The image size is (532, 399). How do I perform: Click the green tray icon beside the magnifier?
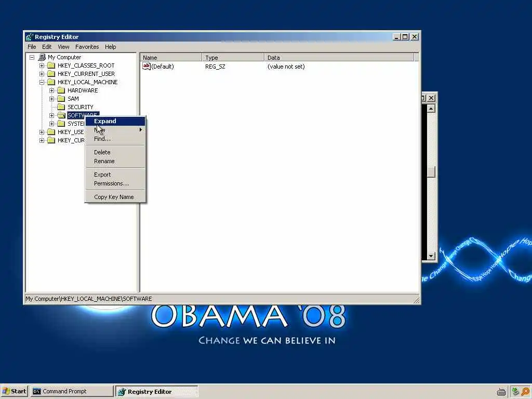[515, 392]
